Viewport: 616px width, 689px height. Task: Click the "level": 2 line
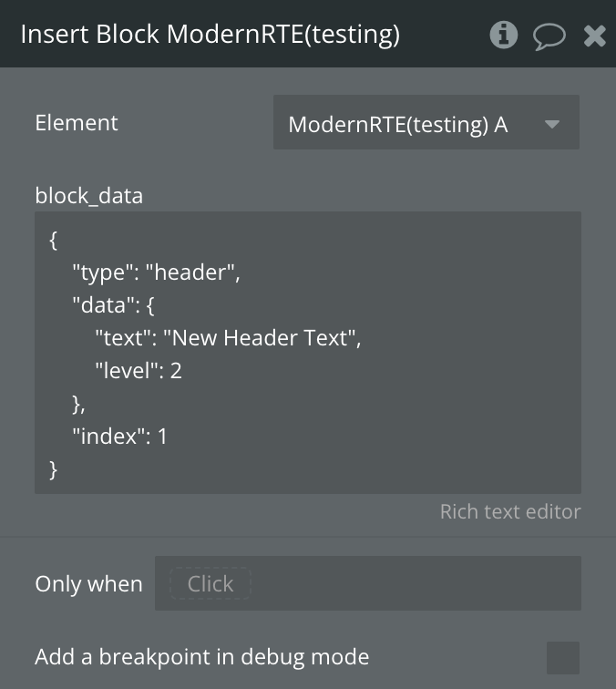click(139, 371)
